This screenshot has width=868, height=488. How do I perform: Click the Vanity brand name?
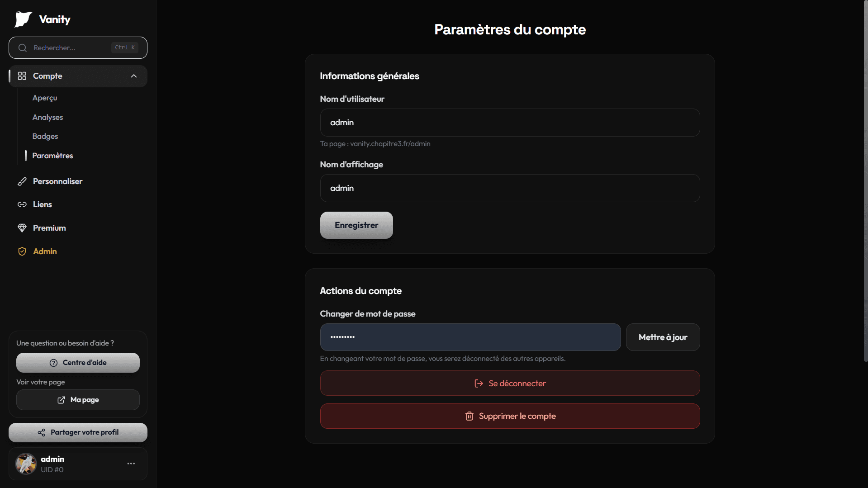pyautogui.click(x=55, y=19)
